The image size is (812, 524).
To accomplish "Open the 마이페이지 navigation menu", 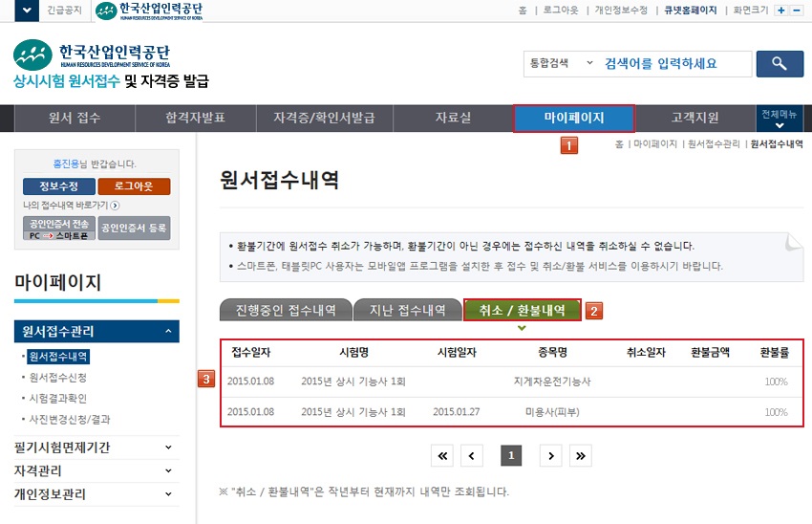I will 574,119.
